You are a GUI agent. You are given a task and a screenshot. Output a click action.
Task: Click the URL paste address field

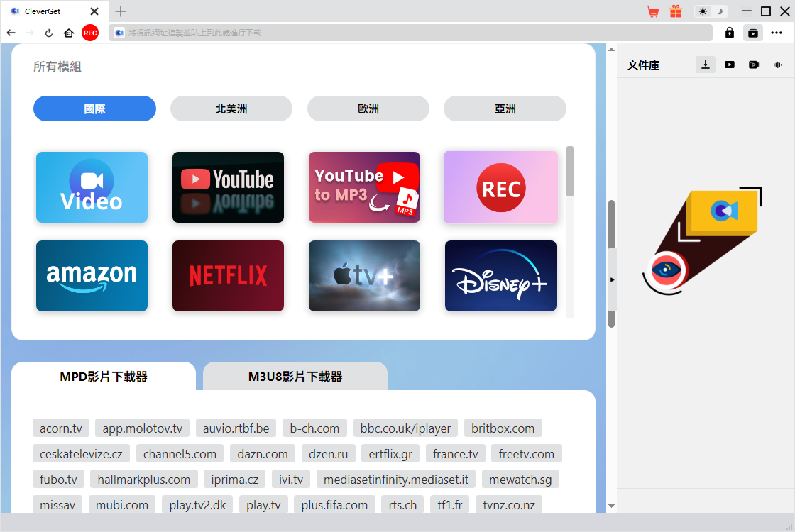pyautogui.click(x=410, y=33)
